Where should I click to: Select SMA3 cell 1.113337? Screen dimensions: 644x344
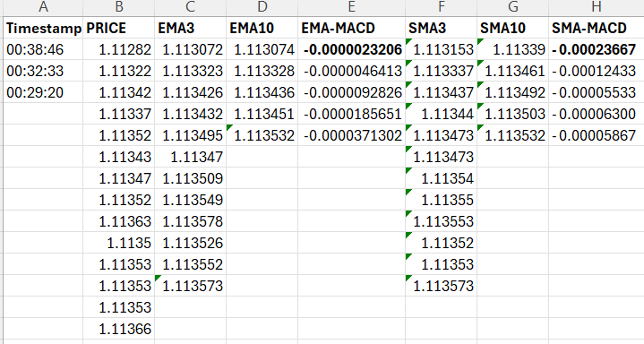[441, 71]
